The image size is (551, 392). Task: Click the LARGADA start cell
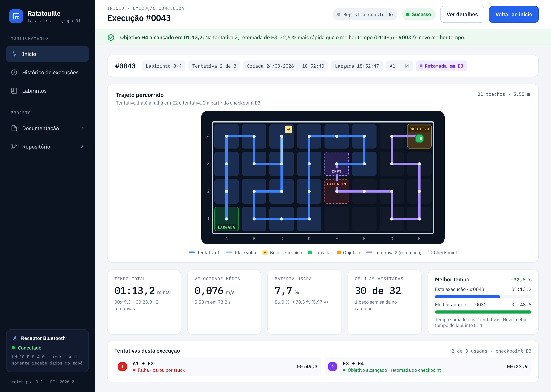tap(226, 219)
